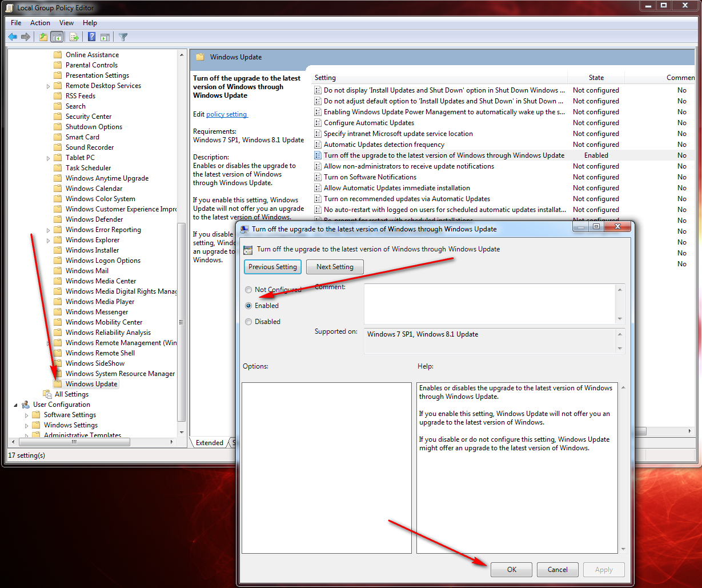The width and height of the screenshot is (702, 588).
Task: Click the policy icon beside Turn on Software Notifications
Action: (x=318, y=177)
